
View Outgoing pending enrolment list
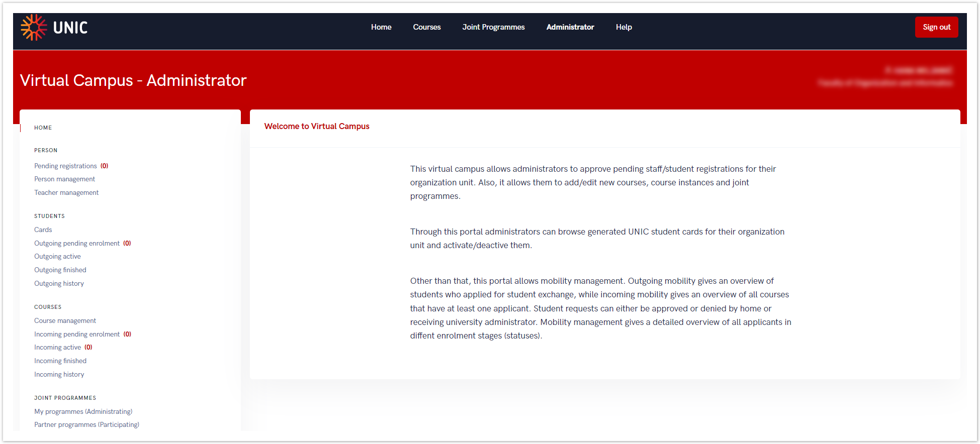click(77, 244)
